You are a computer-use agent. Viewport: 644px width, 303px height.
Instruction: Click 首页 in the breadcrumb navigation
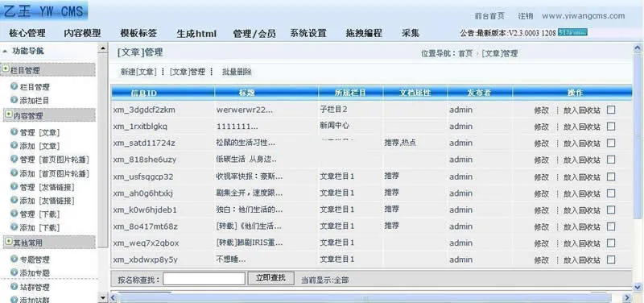pyautogui.click(x=465, y=53)
